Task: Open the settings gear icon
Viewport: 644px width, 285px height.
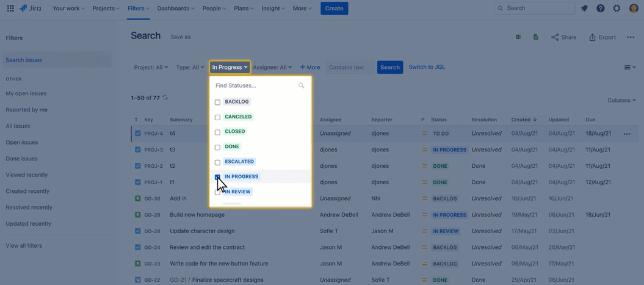Action: pyautogui.click(x=617, y=8)
